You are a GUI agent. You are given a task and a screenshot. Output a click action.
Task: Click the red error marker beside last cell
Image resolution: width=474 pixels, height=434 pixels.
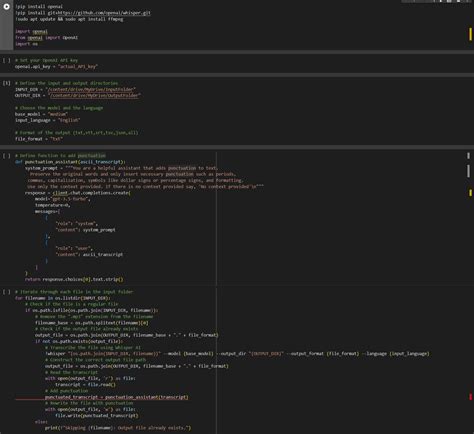(471, 397)
